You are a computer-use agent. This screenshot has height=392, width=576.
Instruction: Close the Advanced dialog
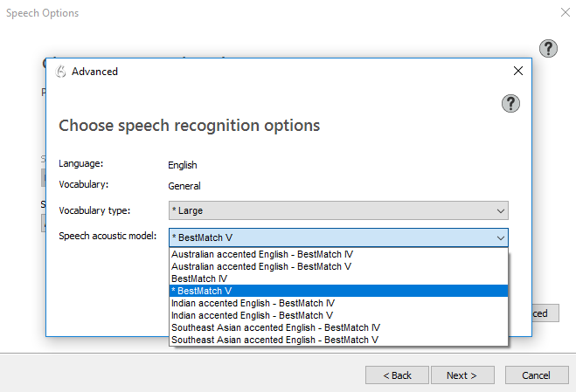pyautogui.click(x=517, y=71)
